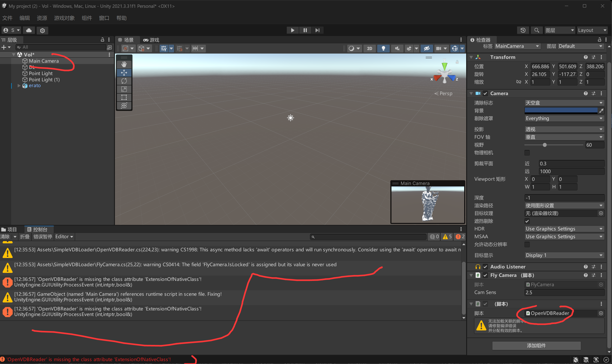Expand the erato object in hierarchy
Screen dimensions: 612x364
[19, 86]
